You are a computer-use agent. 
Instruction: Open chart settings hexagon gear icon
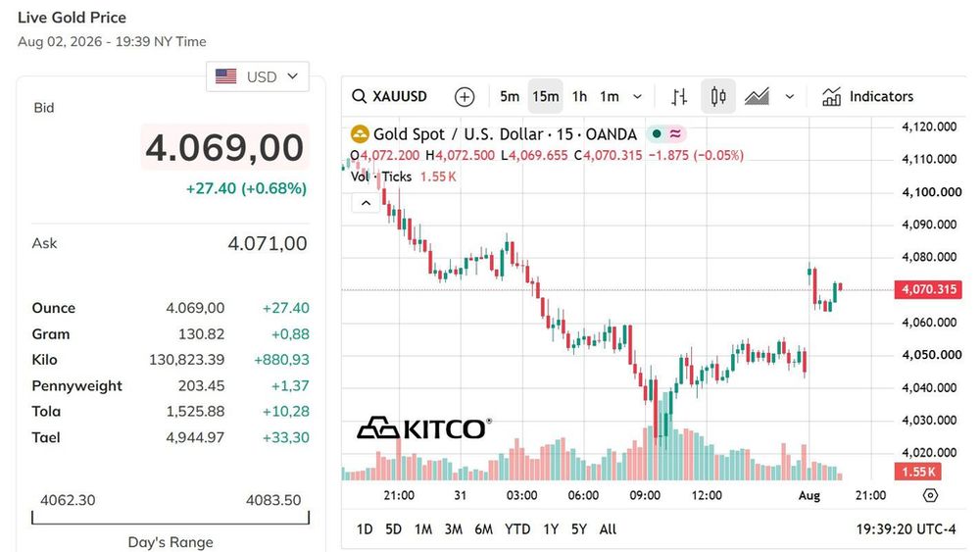pyautogui.click(x=931, y=495)
